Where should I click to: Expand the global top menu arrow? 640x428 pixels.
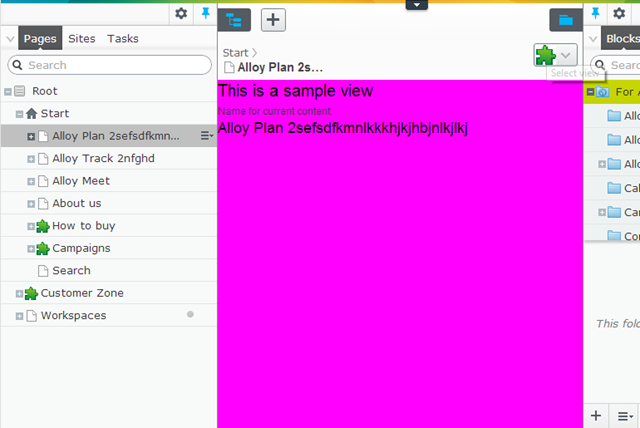pyautogui.click(x=417, y=5)
